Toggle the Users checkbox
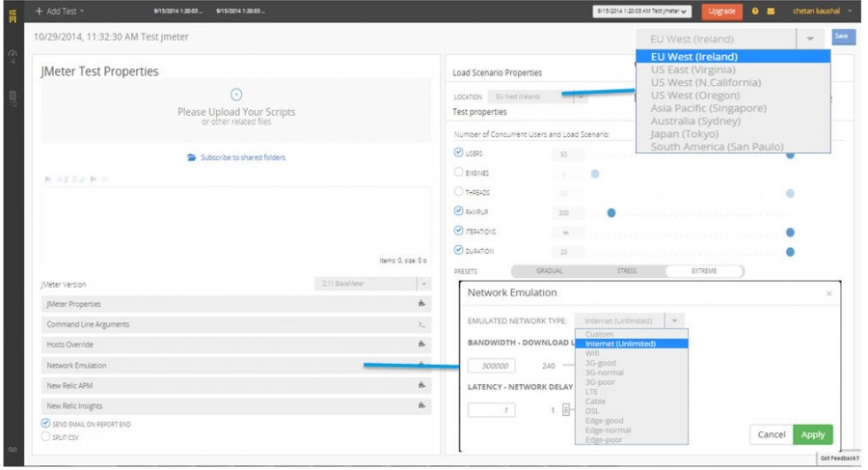The height and width of the screenshot is (470, 868). pyautogui.click(x=458, y=152)
